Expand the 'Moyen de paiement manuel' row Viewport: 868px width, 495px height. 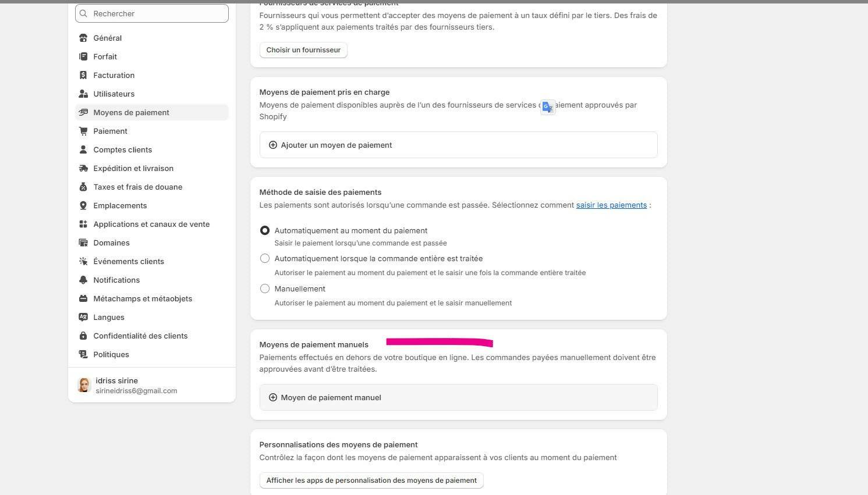click(331, 397)
